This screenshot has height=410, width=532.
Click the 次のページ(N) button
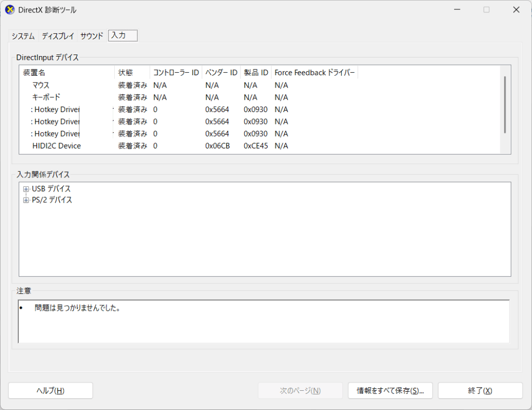pyautogui.click(x=300, y=391)
